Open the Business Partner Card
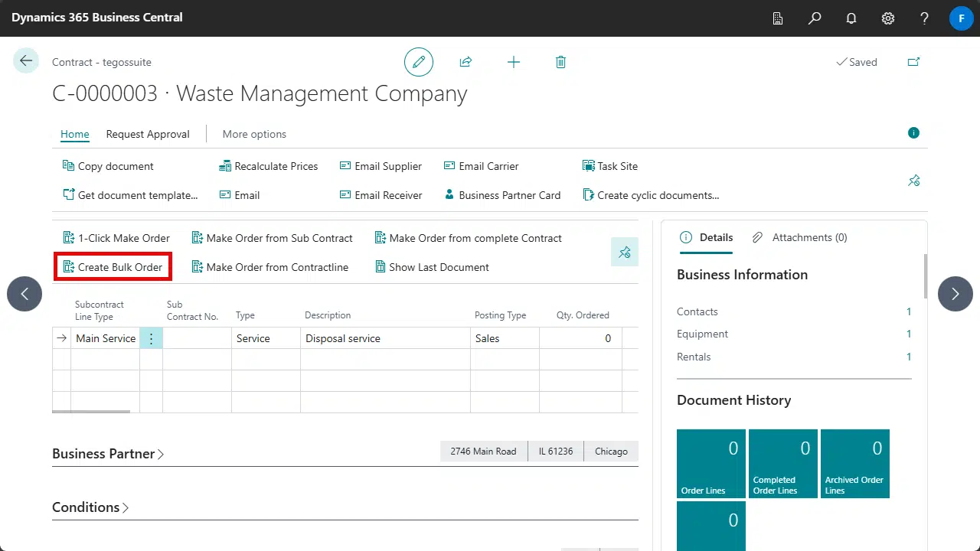The height and width of the screenshot is (551, 980). coord(501,195)
